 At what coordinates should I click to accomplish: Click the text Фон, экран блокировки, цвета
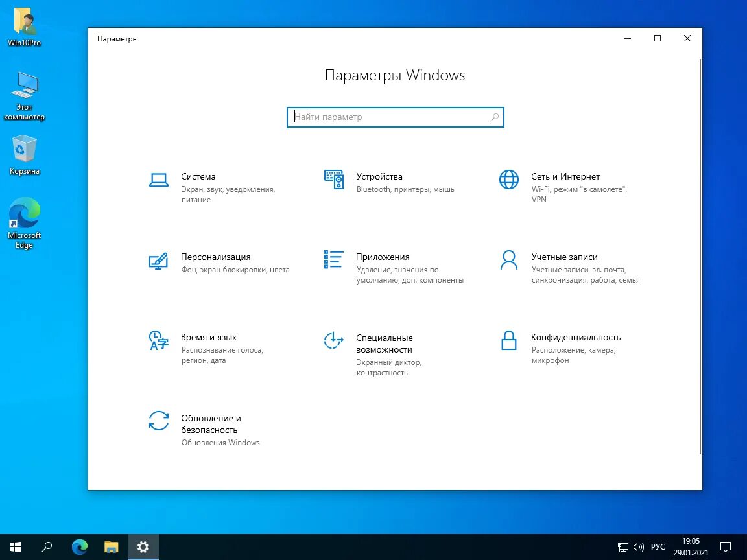click(x=235, y=270)
